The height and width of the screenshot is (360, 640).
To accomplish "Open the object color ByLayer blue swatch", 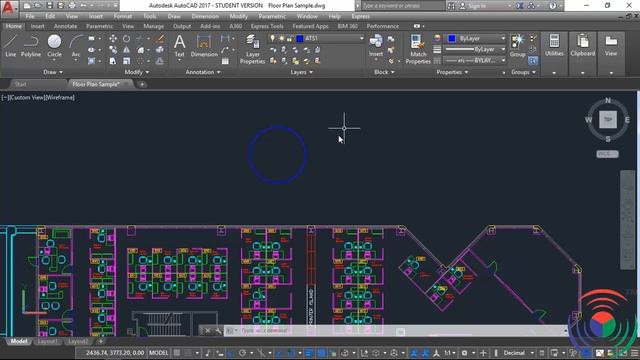I will (452, 38).
